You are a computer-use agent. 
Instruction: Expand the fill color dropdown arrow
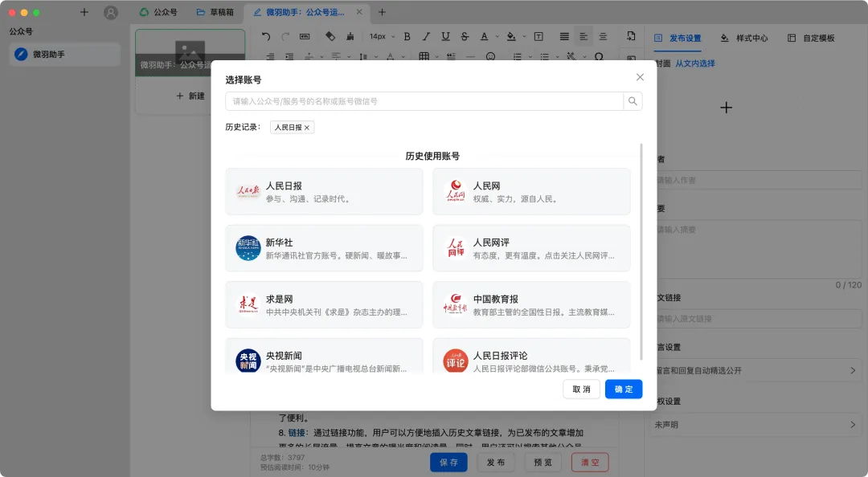(524, 36)
